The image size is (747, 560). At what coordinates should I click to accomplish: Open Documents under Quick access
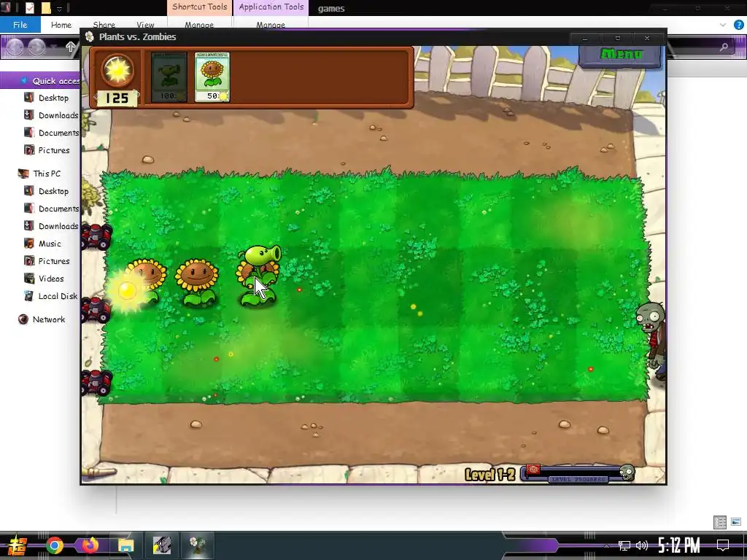58,133
